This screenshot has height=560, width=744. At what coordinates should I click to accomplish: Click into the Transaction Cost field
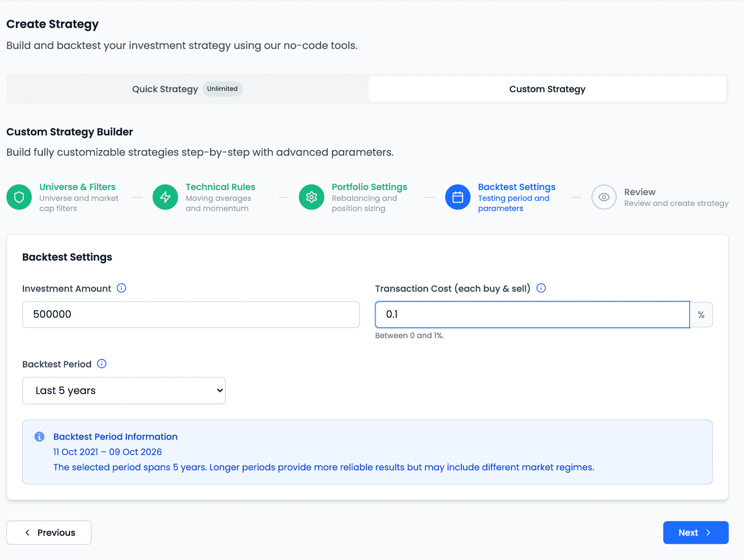pyautogui.click(x=532, y=315)
